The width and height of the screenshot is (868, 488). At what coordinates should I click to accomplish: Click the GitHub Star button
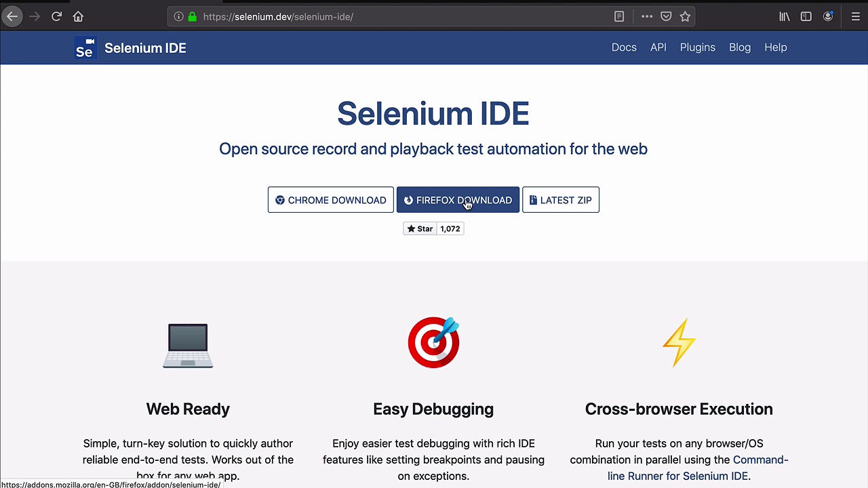[x=420, y=228]
